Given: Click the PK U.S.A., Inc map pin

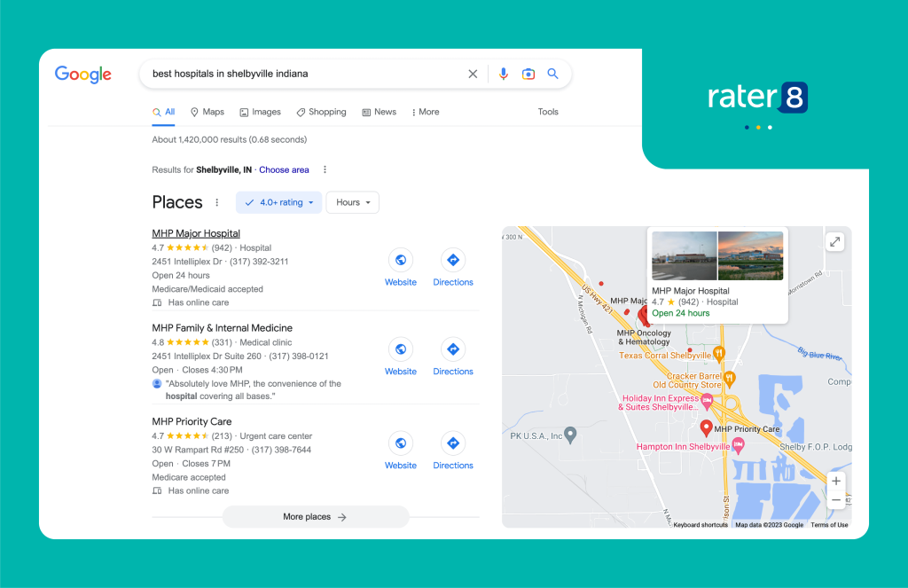Looking at the screenshot, I should pyautogui.click(x=570, y=435).
